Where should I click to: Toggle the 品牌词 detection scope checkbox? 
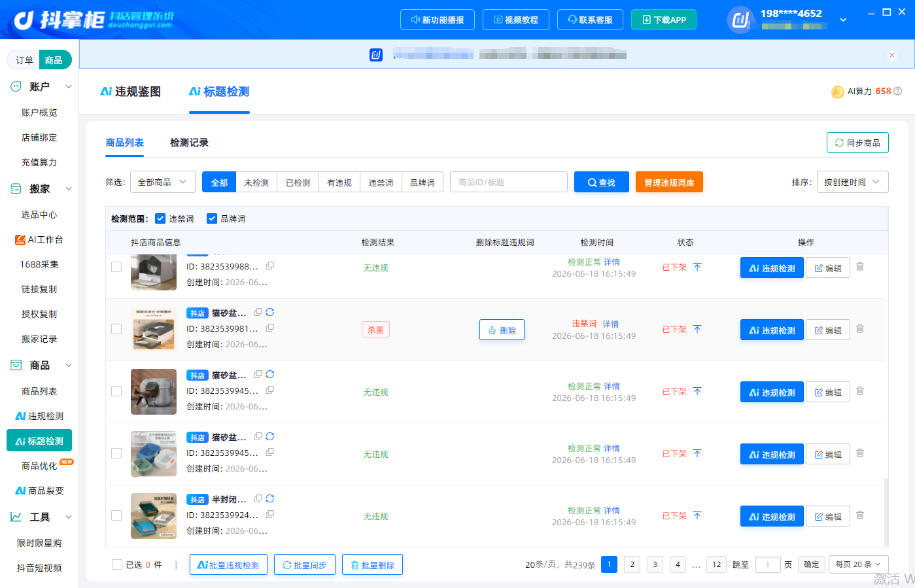click(x=212, y=218)
